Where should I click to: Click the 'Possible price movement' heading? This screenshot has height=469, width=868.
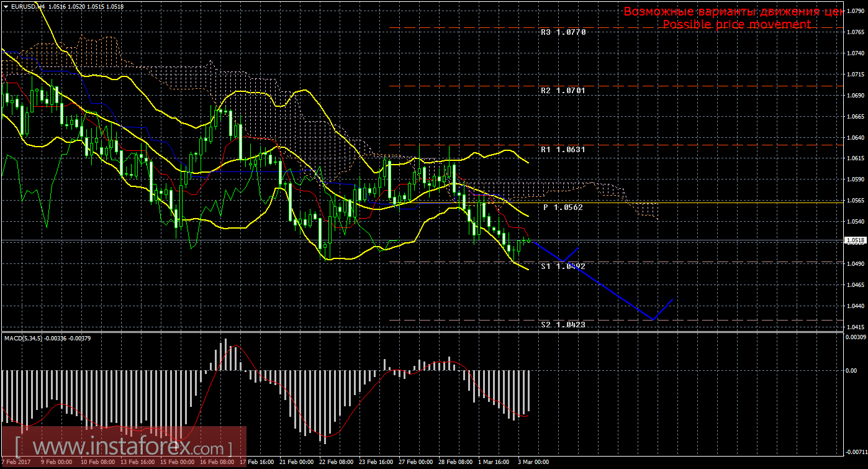pos(736,24)
